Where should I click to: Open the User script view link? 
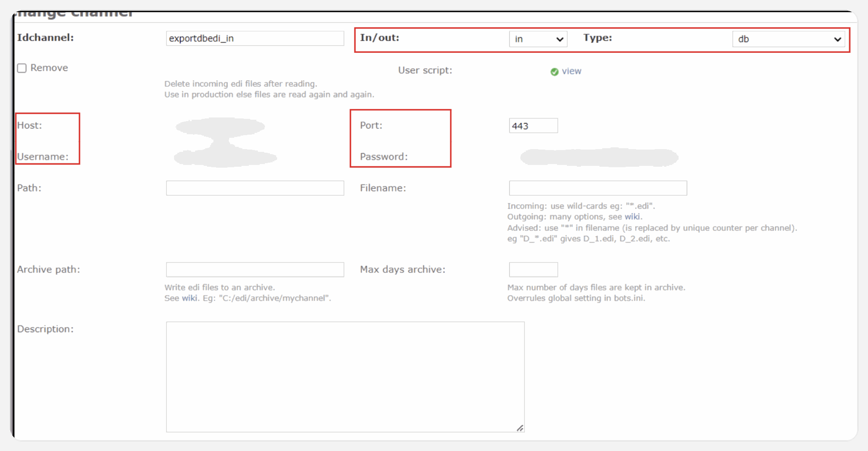tap(571, 71)
